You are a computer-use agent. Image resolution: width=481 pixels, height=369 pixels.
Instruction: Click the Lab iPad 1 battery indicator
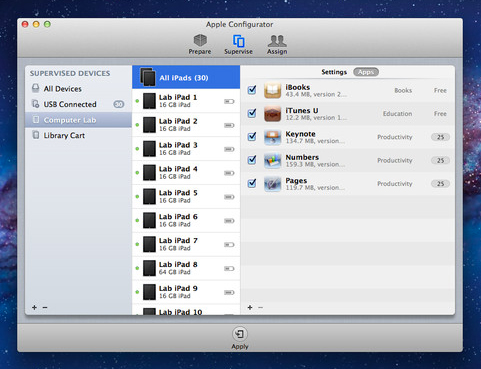(x=229, y=101)
